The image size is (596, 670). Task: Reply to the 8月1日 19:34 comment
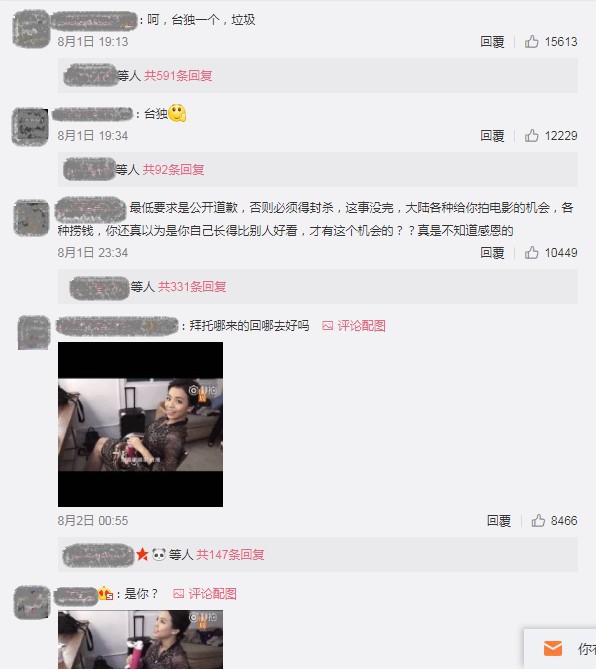tap(492, 135)
